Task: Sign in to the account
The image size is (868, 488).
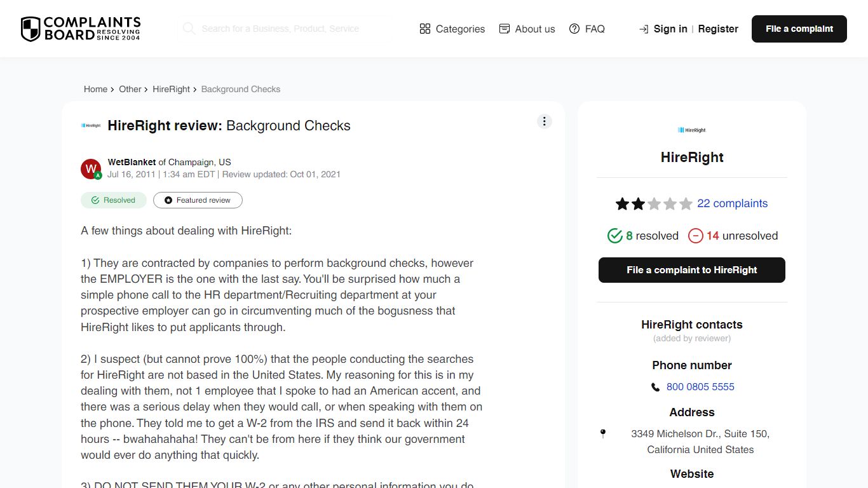Action: coord(670,29)
